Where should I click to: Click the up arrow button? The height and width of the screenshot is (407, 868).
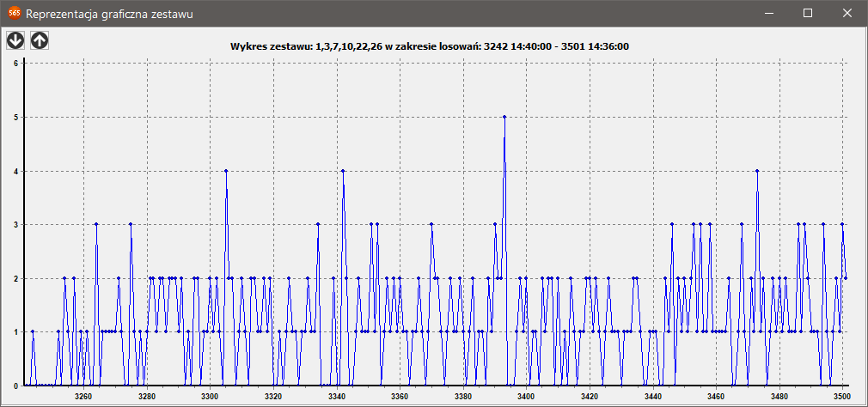40,39
